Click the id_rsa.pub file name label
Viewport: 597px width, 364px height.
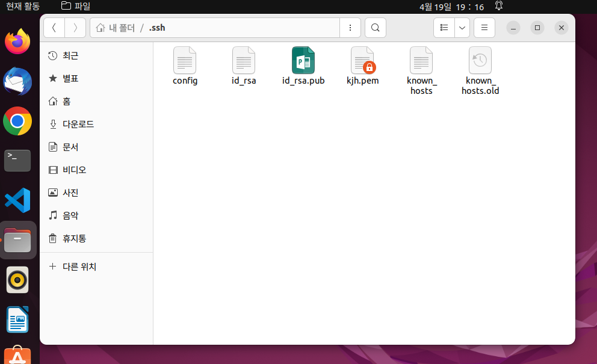coord(303,81)
